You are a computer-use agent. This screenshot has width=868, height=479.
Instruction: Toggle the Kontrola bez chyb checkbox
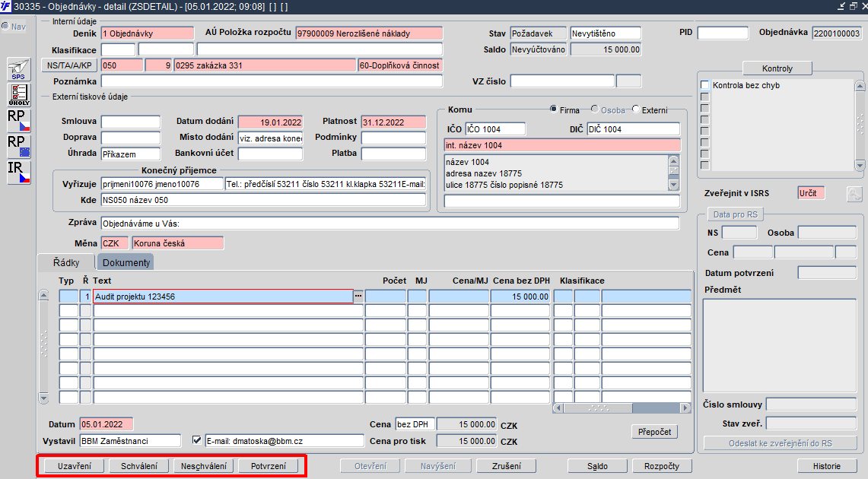click(704, 85)
